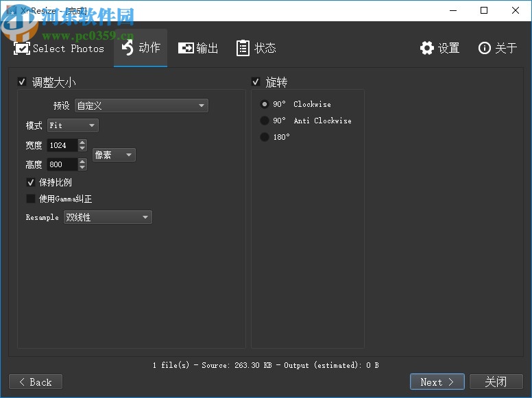532x398 pixels.
Task: Click the clipboard icon beside 状态
Action: (x=243, y=48)
